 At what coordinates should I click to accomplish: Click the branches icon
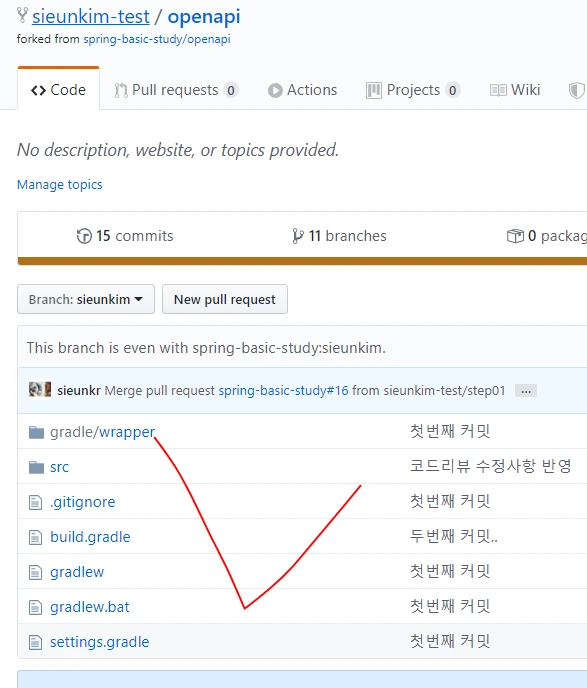297,236
